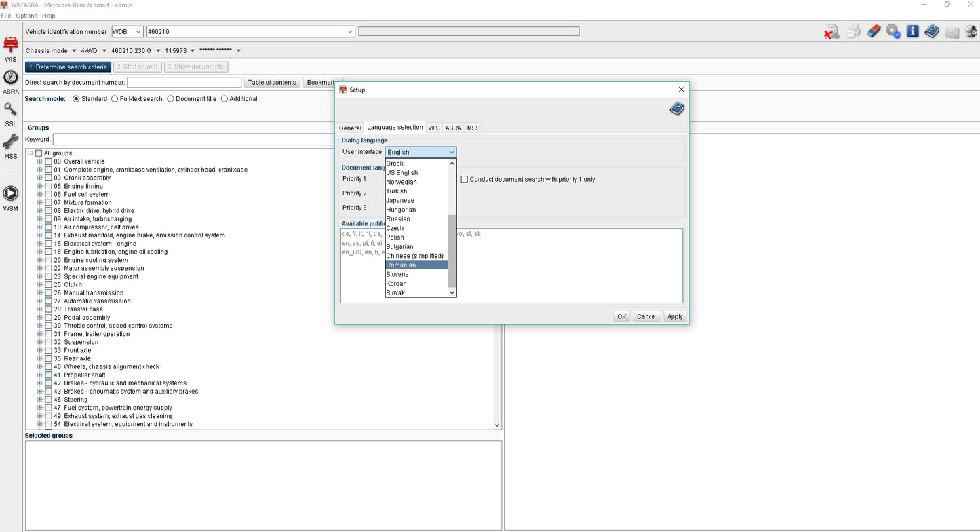This screenshot has height=532, width=980.
Task: Click the Direct search document number field
Action: click(184, 83)
